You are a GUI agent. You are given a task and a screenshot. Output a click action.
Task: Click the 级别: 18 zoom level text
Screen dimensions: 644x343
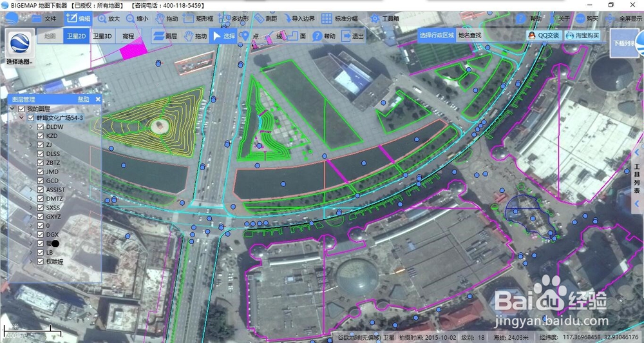click(x=473, y=338)
